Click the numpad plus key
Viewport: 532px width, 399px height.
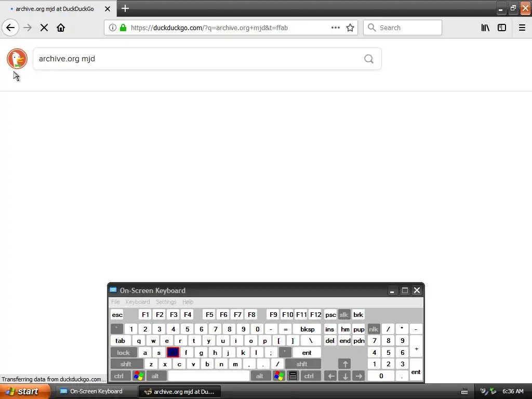coord(416,347)
